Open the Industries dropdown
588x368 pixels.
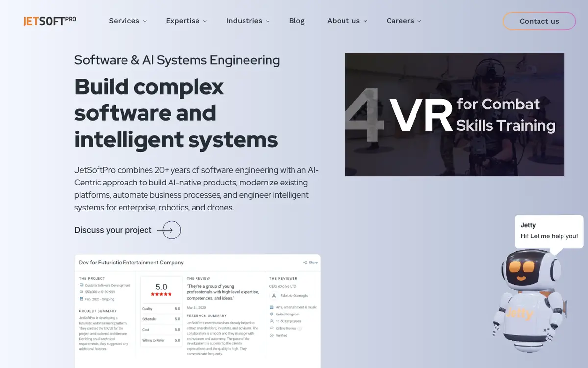point(247,21)
